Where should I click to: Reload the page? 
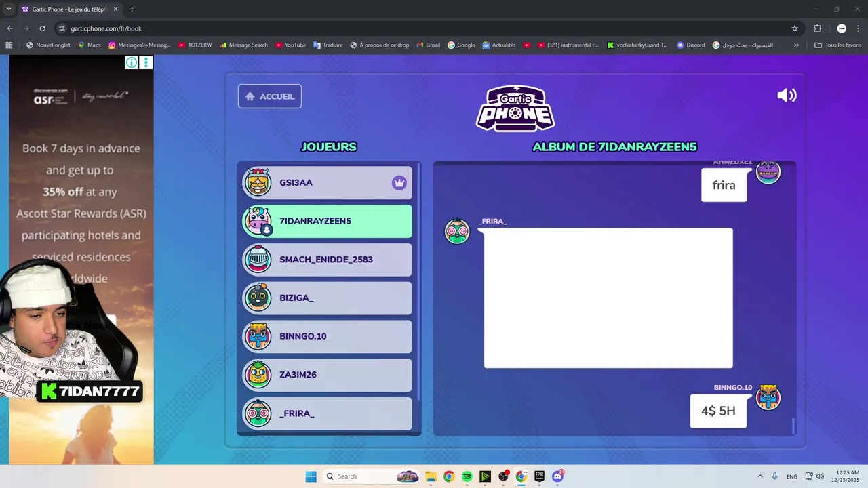pos(42,28)
